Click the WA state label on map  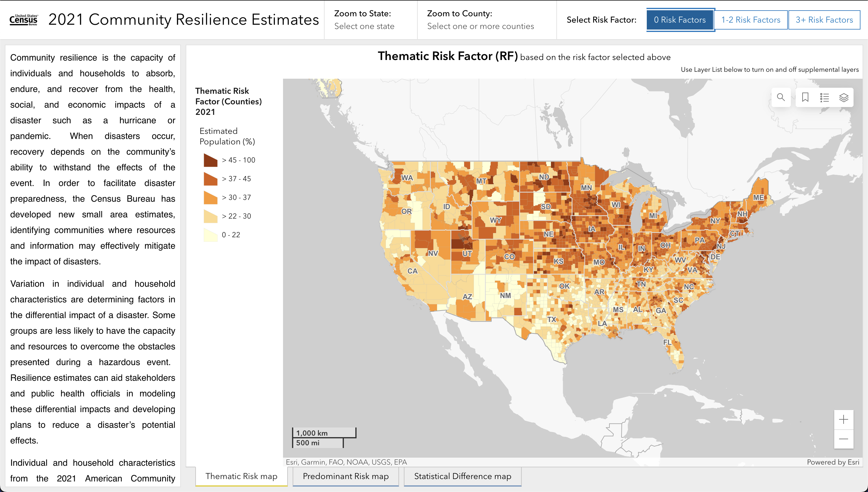(407, 178)
